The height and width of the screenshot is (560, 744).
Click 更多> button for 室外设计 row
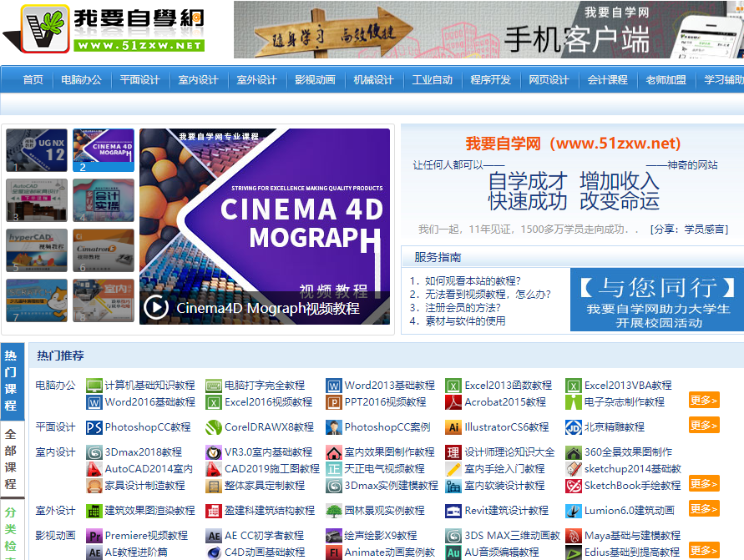[704, 508]
